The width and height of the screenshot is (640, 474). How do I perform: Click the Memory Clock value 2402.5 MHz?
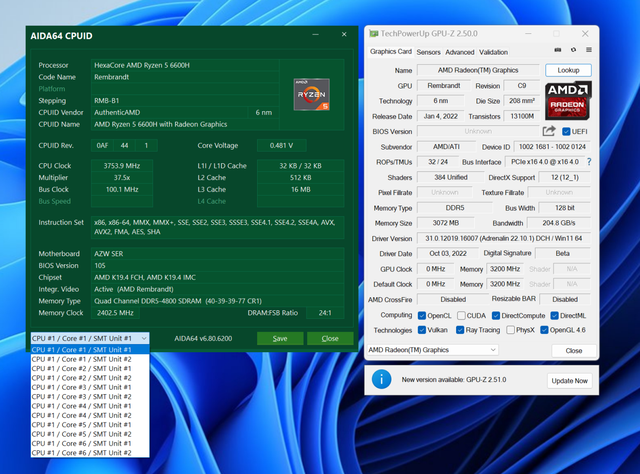(x=116, y=313)
